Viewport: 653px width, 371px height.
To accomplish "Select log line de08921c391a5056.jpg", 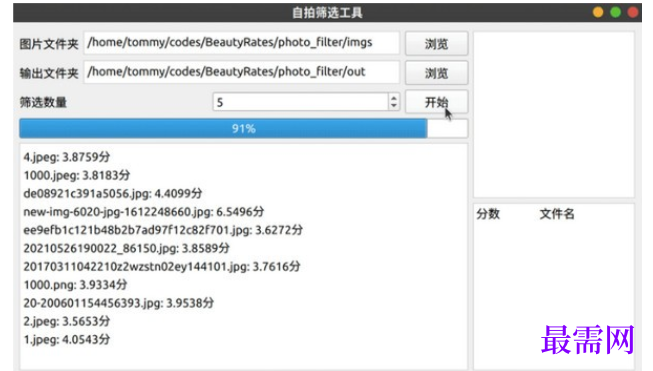I will 113,194.
